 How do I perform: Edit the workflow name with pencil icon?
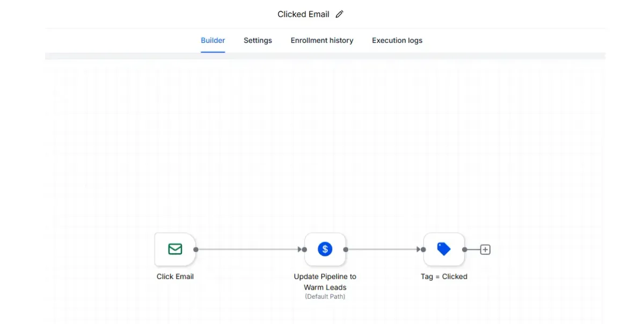(x=339, y=15)
